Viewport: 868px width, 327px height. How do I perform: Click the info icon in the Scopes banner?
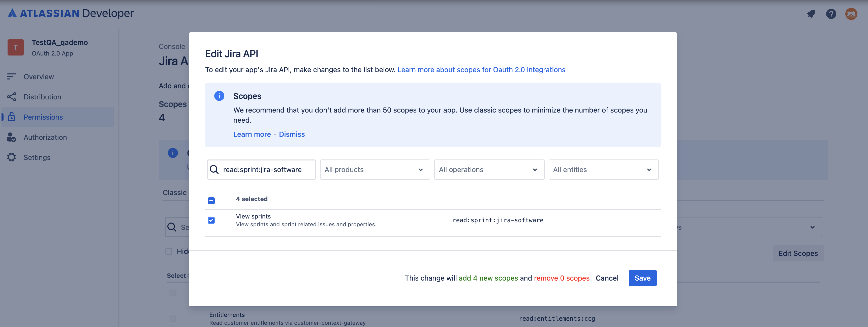click(x=219, y=96)
